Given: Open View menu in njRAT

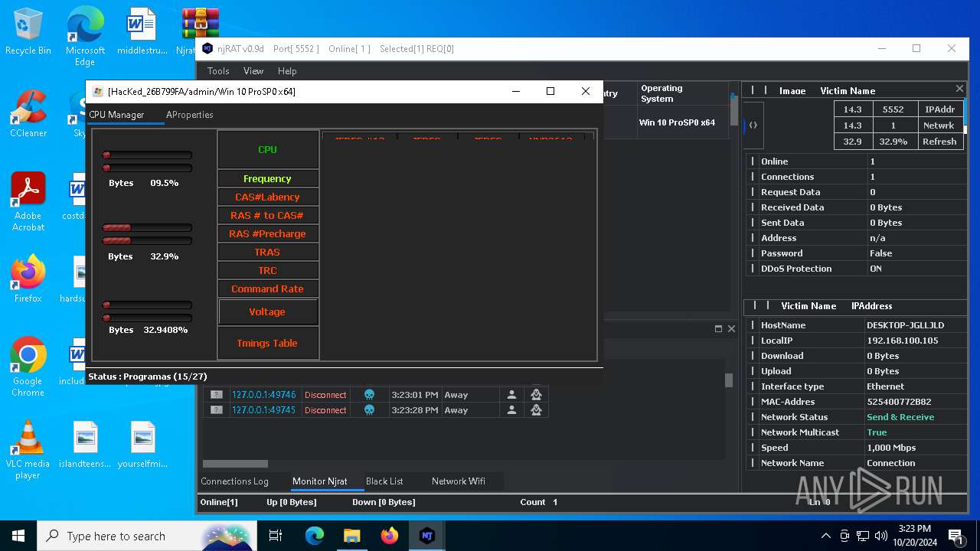Looking at the screenshot, I should click(x=253, y=71).
